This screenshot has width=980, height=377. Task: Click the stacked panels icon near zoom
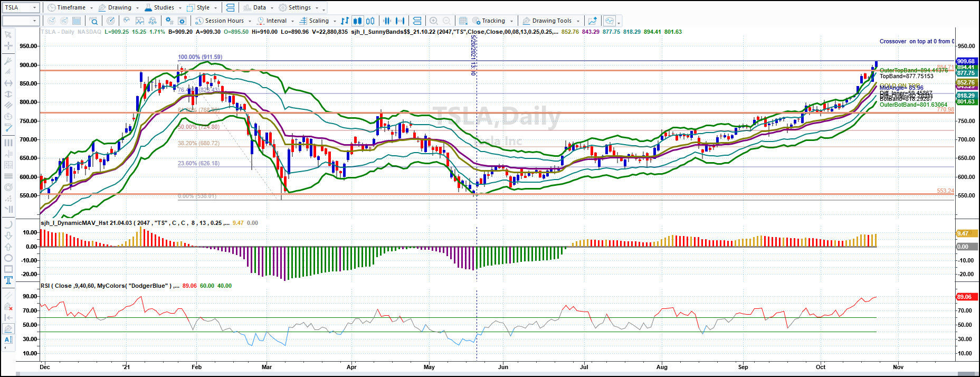(x=417, y=21)
